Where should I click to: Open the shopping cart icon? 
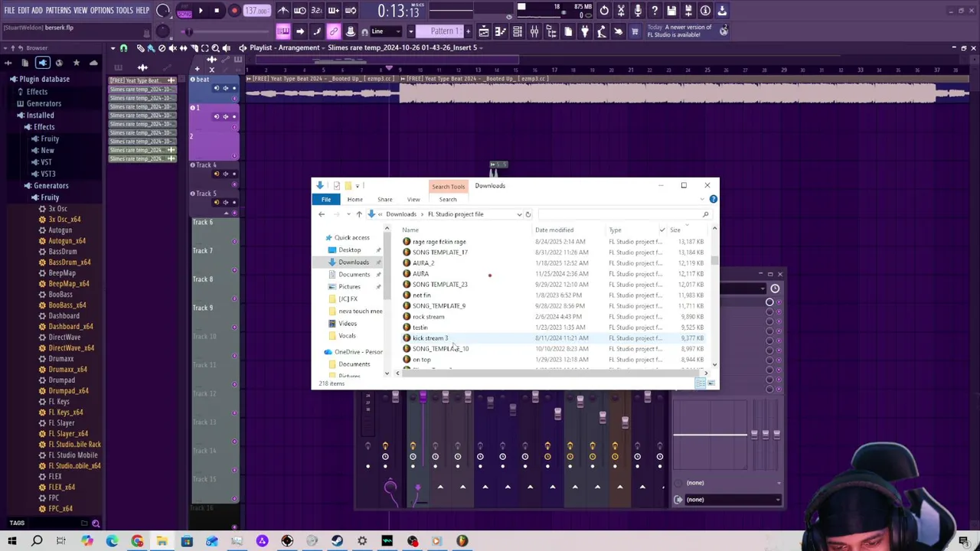635,31
